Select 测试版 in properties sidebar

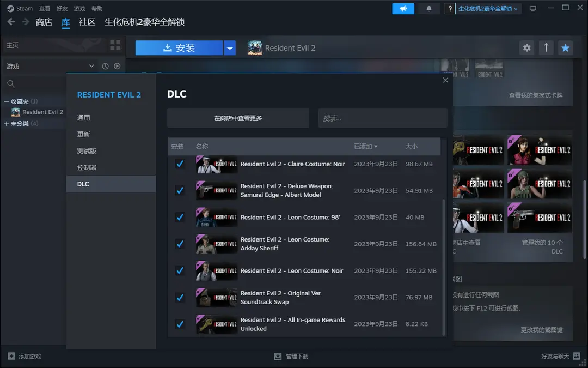[111, 151]
